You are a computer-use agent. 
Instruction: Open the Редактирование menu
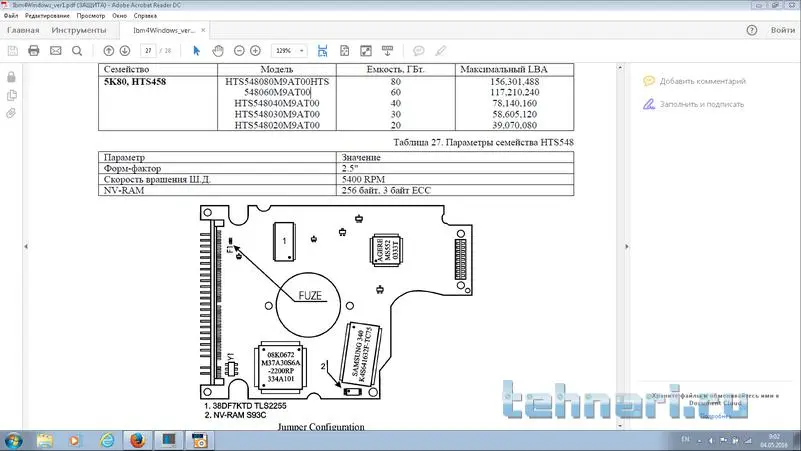click(x=47, y=17)
